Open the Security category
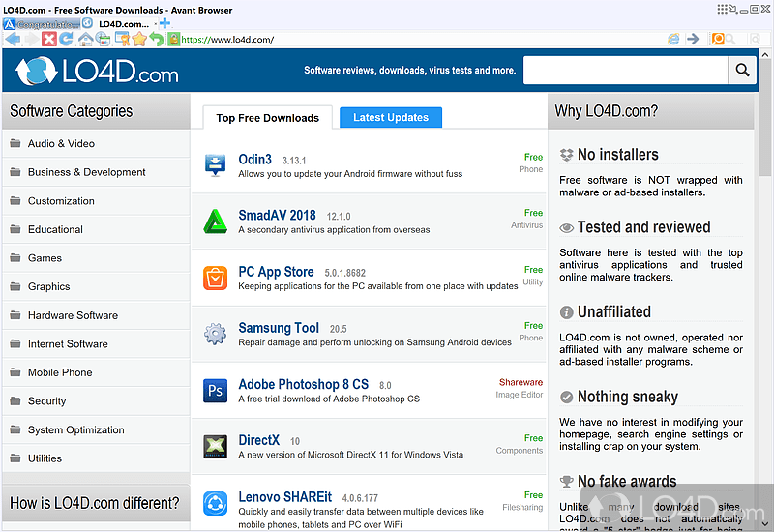Viewport: 774px width, 532px height. pyautogui.click(x=96, y=401)
